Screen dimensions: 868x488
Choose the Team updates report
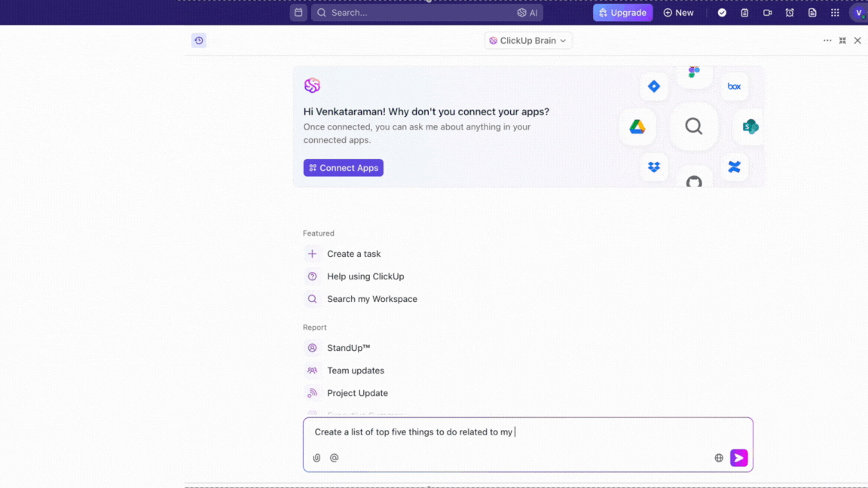[x=356, y=371]
